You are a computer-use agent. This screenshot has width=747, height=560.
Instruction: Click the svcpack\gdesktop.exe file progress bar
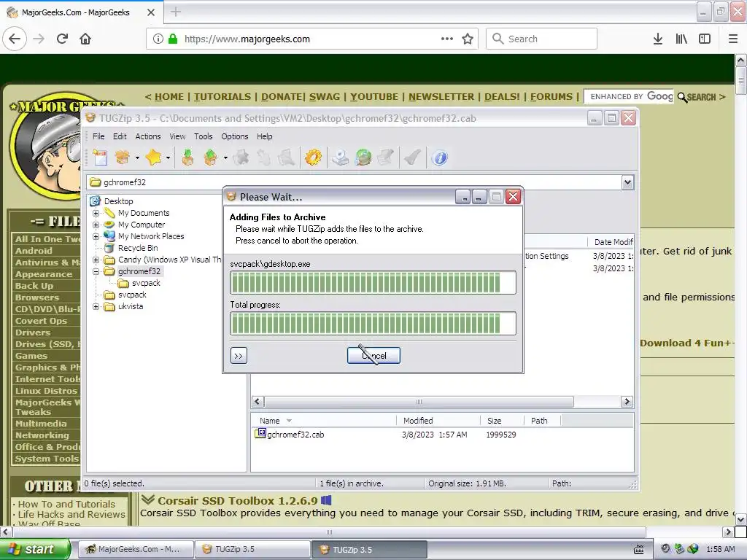tap(373, 283)
